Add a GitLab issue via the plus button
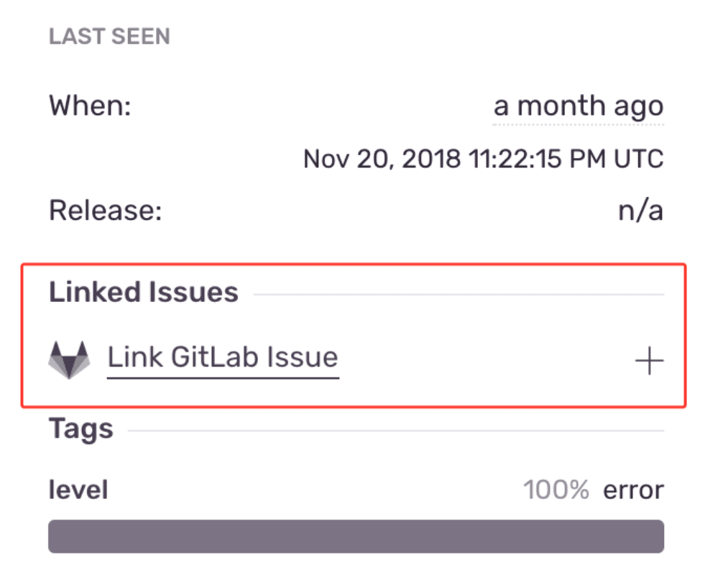Screen dimensions: 718x588 click(x=649, y=359)
